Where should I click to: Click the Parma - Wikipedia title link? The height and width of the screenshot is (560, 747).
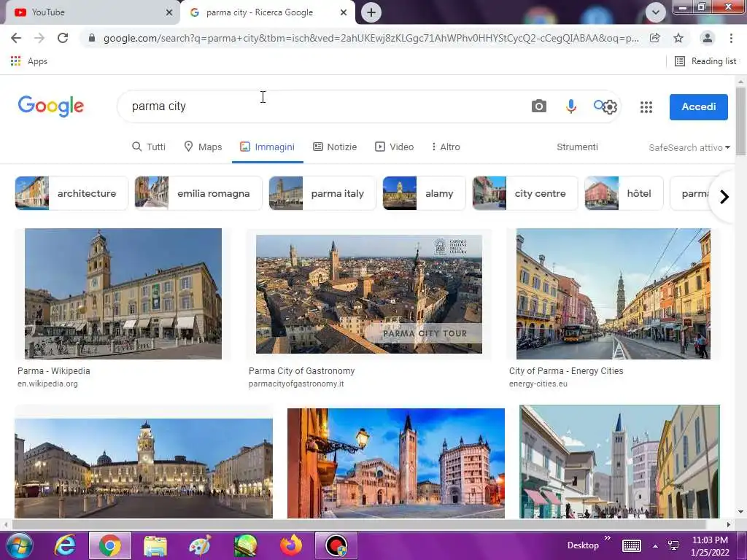coord(54,371)
